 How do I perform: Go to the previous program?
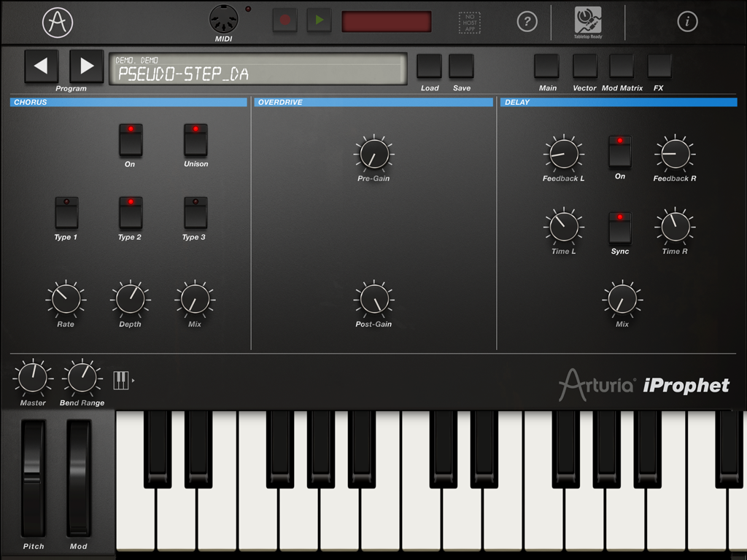click(42, 66)
